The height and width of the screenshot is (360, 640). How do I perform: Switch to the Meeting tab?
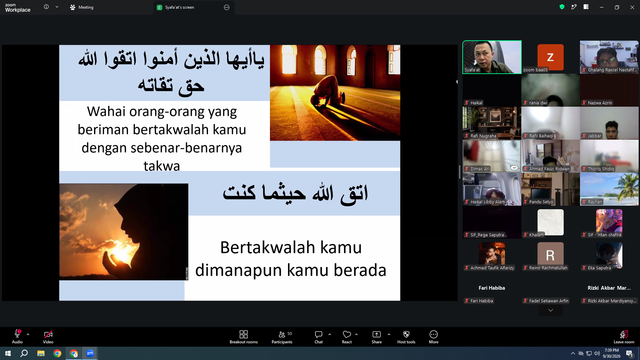[82, 7]
